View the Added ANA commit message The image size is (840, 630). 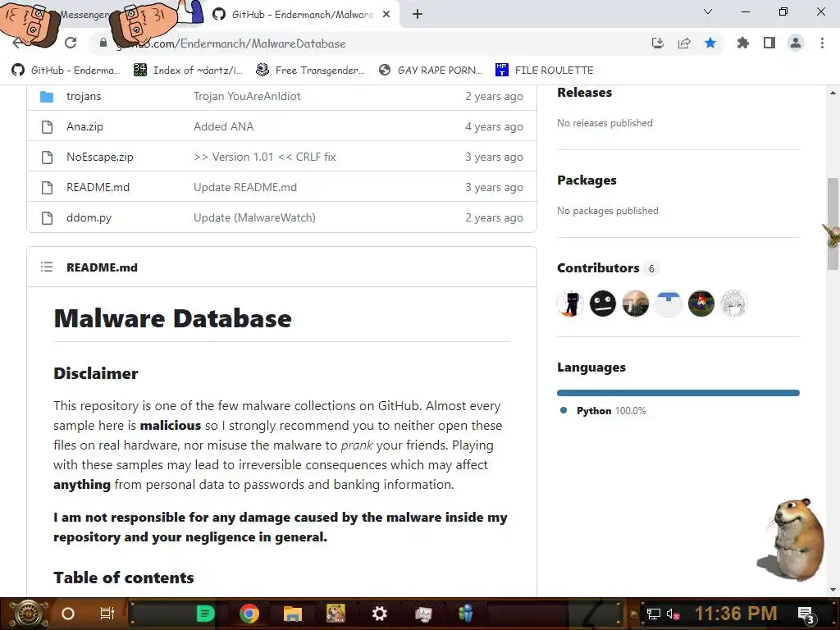click(x=223, y=127)
